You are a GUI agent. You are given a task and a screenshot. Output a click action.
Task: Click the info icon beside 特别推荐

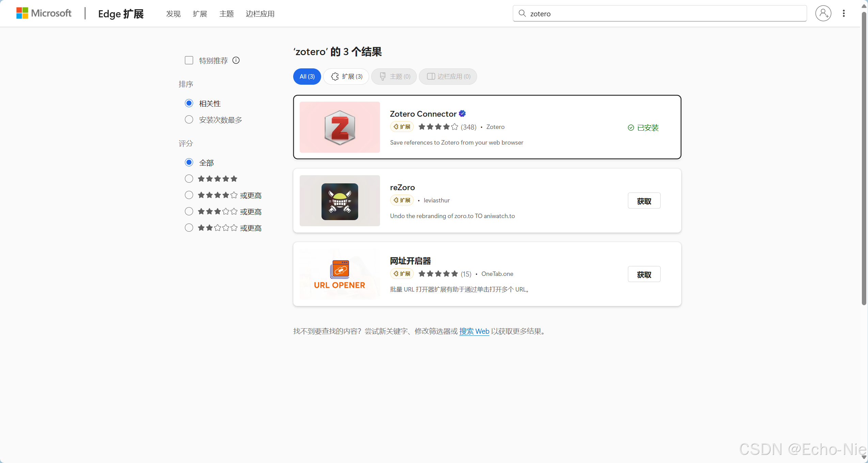point(236,60)
